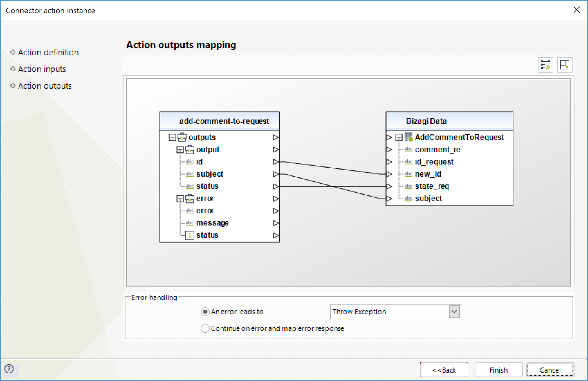Select 'Continue on error and map error response'
Viewport: 588px width, 381px height.
[205, 328]
